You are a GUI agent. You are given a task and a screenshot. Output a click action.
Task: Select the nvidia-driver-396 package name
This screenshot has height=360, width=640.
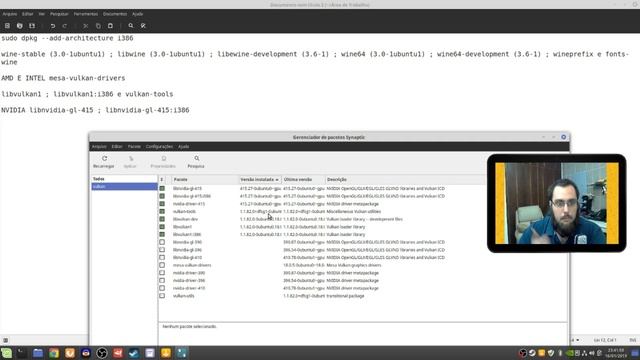pos(189,281)
